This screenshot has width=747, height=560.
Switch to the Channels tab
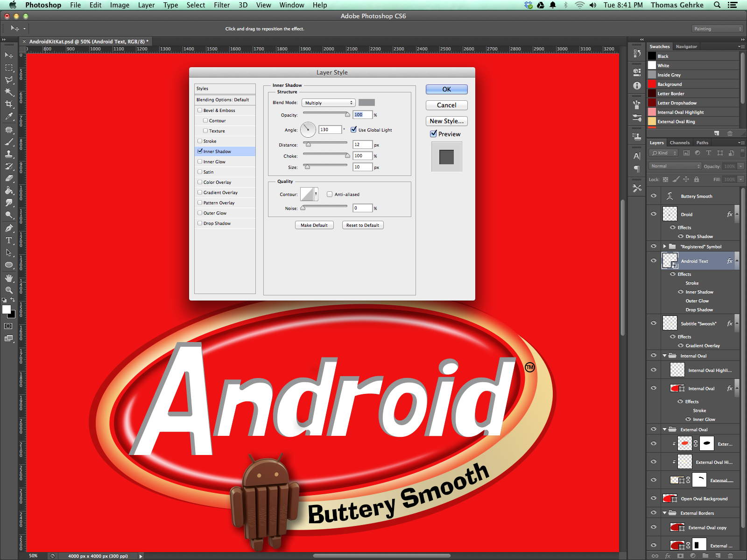point(679,143)
